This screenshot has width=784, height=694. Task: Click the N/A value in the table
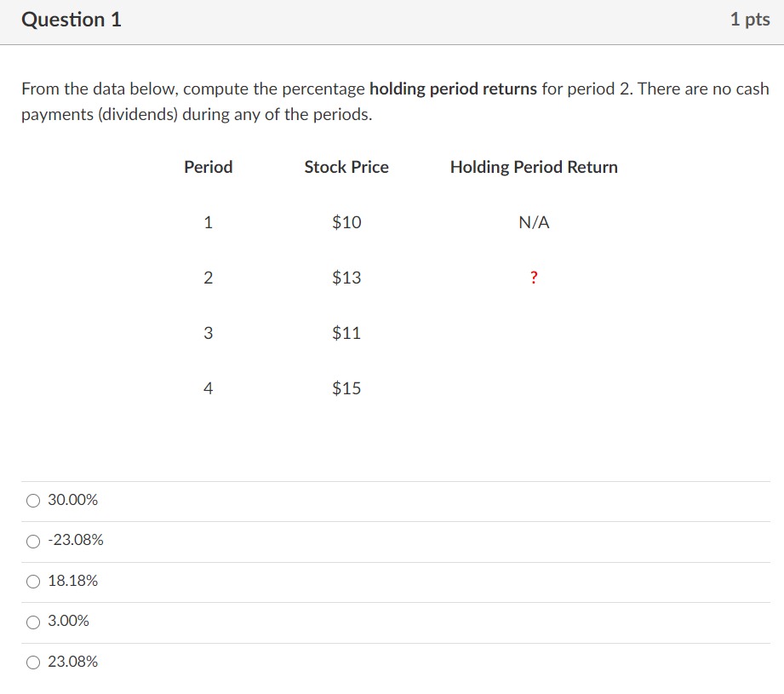point(533,222)
